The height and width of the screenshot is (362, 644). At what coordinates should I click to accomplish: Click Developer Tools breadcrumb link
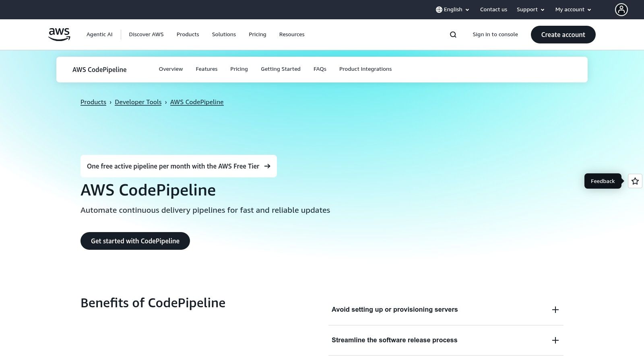[138, 102]
